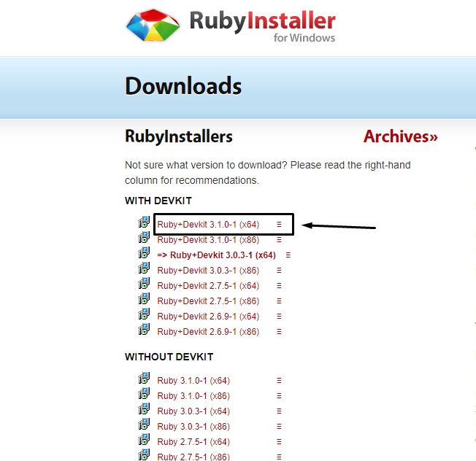Download Ruby+Devkit 2.7.5-1 (x86)
The width and height of the screenshot is (476, 461).
point(208,301)
